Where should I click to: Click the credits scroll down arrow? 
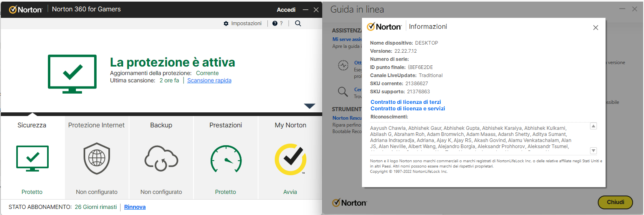(593, 150)
